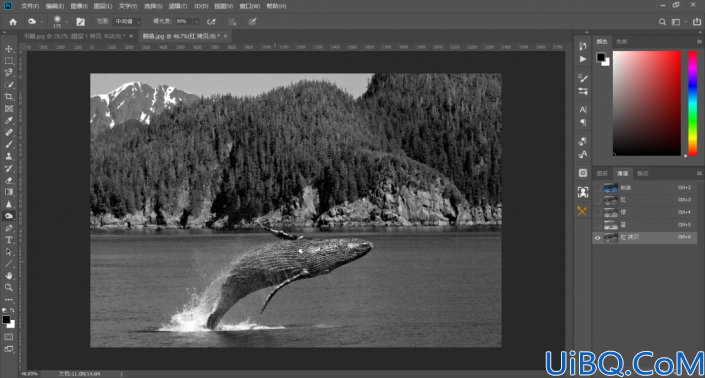The width and height of the screenshot is (705, 378).
Task: Select the Rectangular Marquee tool
Action: [x=9, y=61]
